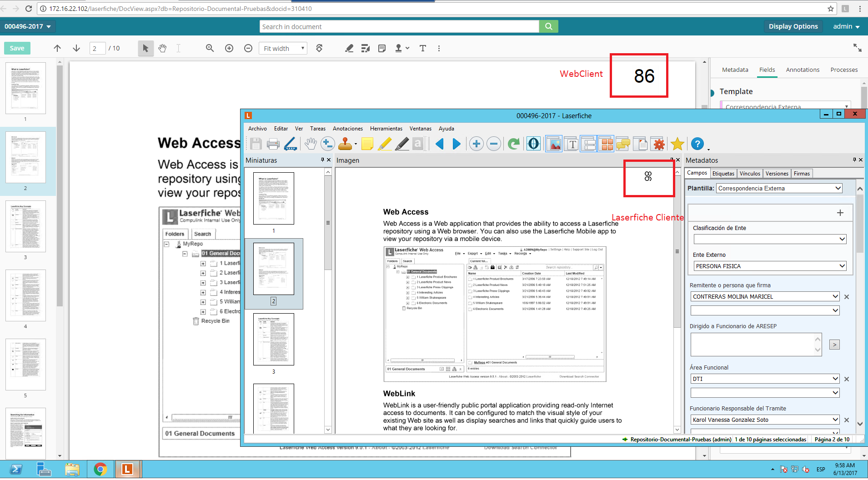Click the Miniaturas panel vertical scrollbar
The height and width of the screenshot is (480, 868).
point(328,223)
